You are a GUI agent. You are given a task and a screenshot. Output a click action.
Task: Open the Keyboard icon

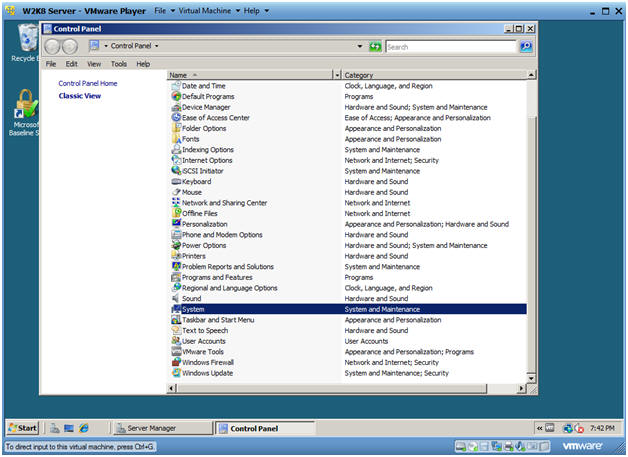pyautogui.click(x=176, y=181)
